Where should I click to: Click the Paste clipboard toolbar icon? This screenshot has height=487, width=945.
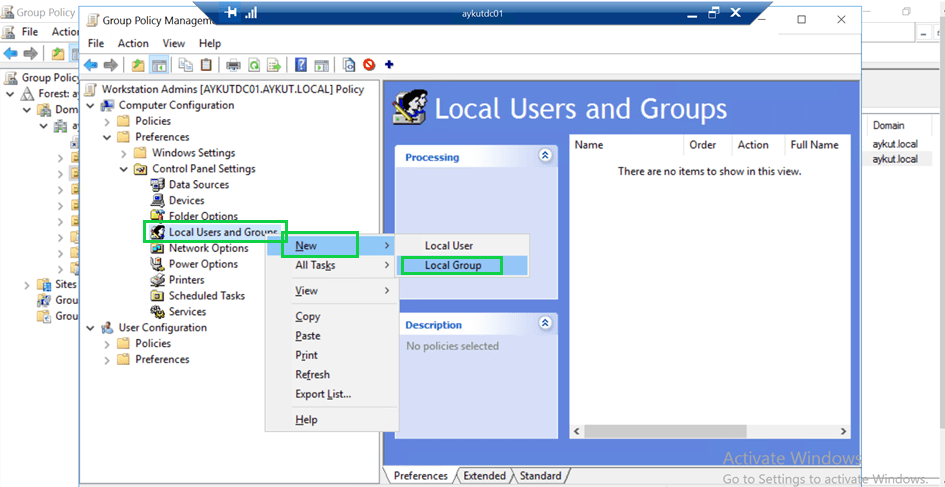coord(206,65)
